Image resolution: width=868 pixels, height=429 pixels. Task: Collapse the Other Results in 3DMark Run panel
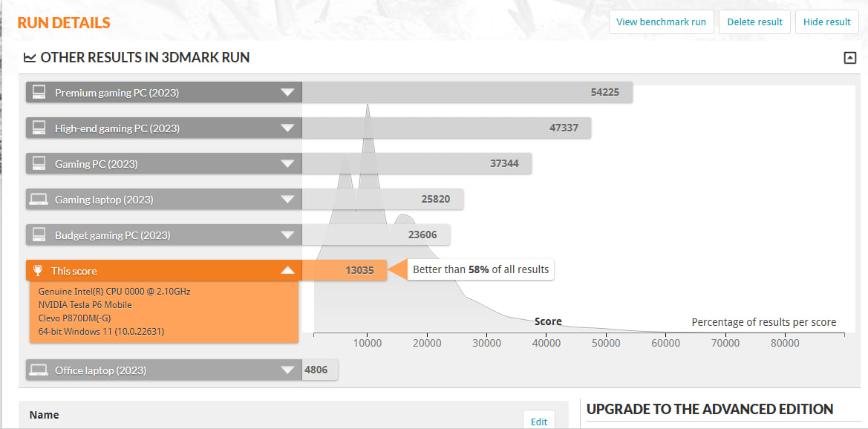click(850, 58)
